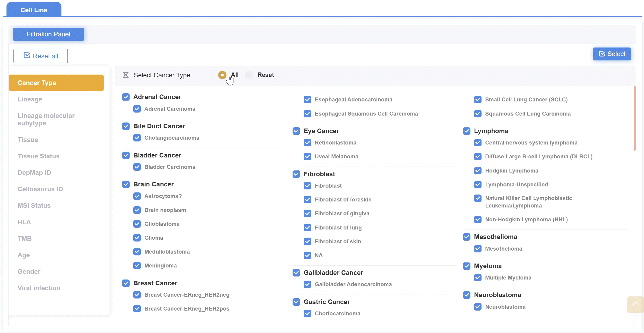Viewport: 644px width, 333px height.
Task: Toggle the Eye Cancer group checkbox
Action: (x=296, y=131)
